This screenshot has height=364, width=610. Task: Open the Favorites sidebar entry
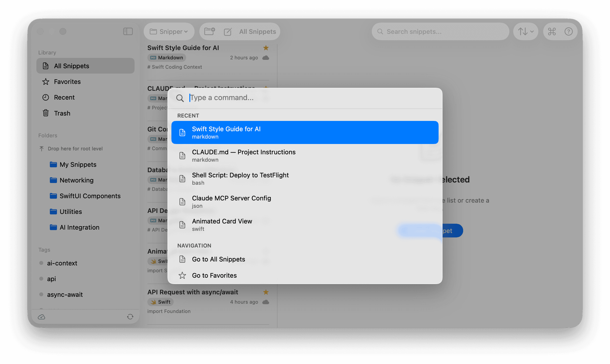[x=67, y=82]
